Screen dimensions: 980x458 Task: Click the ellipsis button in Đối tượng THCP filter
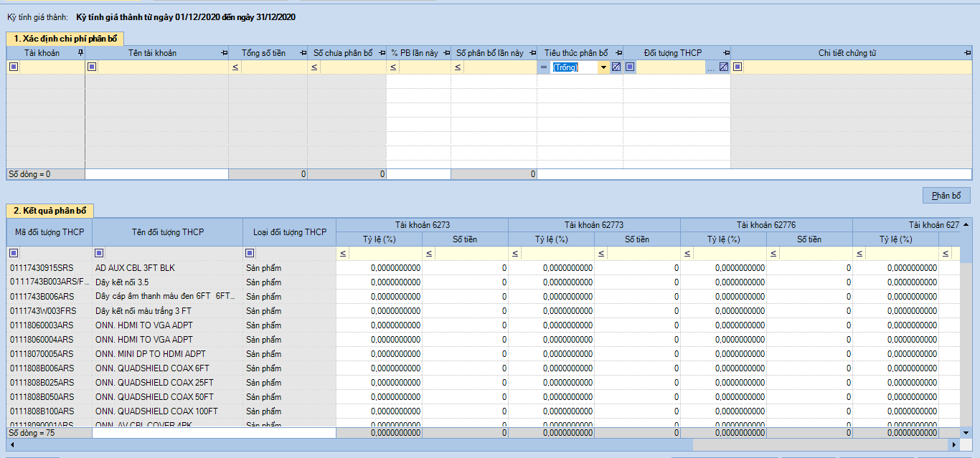tap(711, 67)
